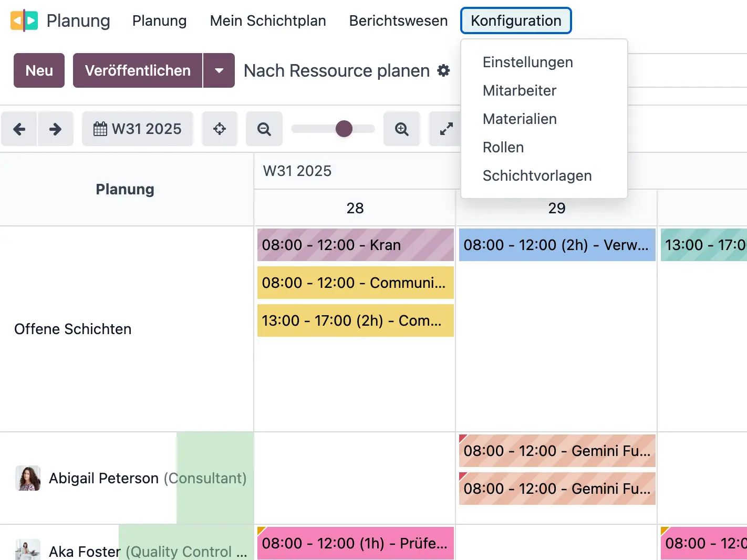Click the zoom out magnifier icon
The image size is (747, 560).
click(x=264, y=129)
